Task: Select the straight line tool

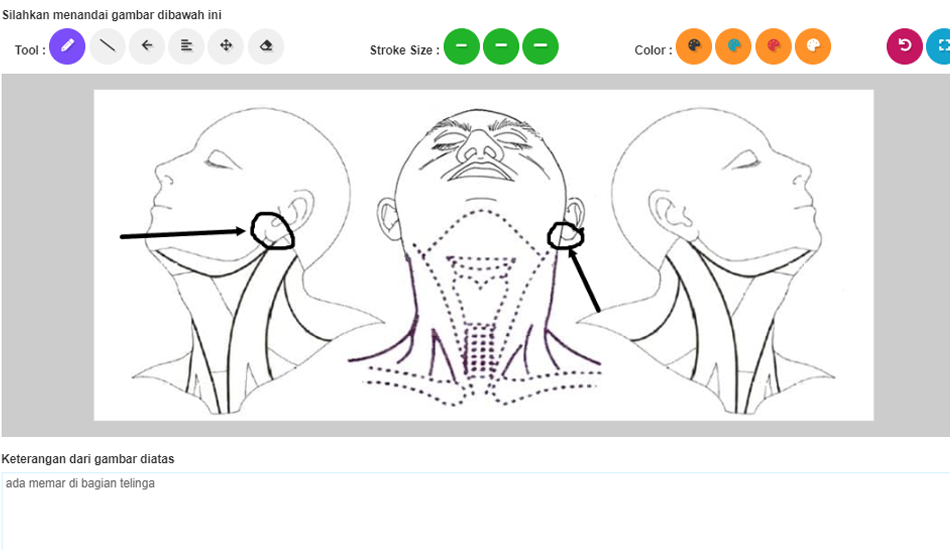Action: (x=107, y=46)
